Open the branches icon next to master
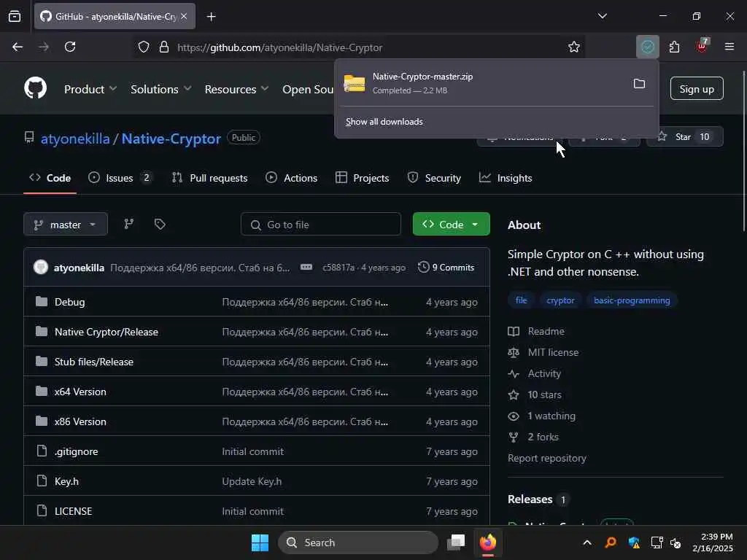 pyautogui.click(x=128, y=225)
